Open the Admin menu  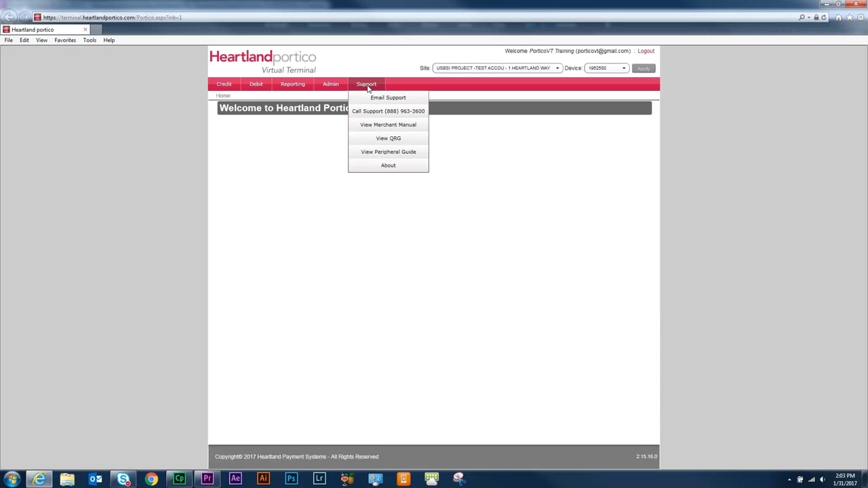click(330, 84)
